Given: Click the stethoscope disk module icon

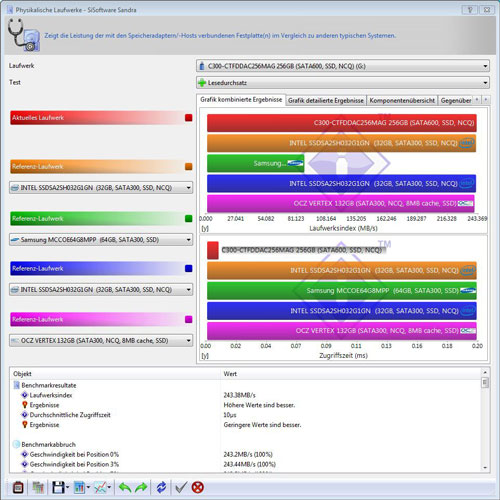Looking at the screenshot, I should click(23, 35).
